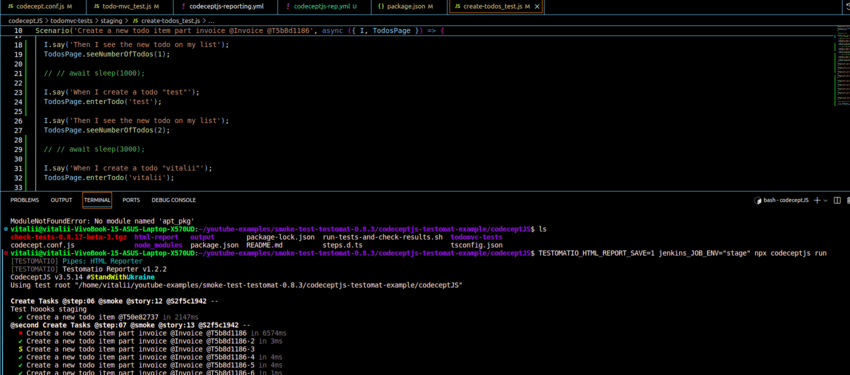Click 'README.md' in terminal listing

point(264,245)
